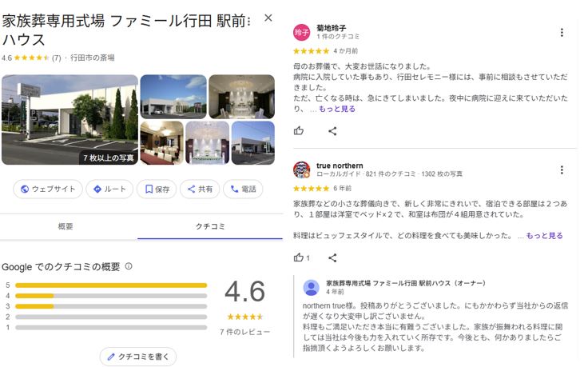Viewport: 588px width, 367px height.
Task: Click 行田市の斎場 category text
Action: [92, 58]
